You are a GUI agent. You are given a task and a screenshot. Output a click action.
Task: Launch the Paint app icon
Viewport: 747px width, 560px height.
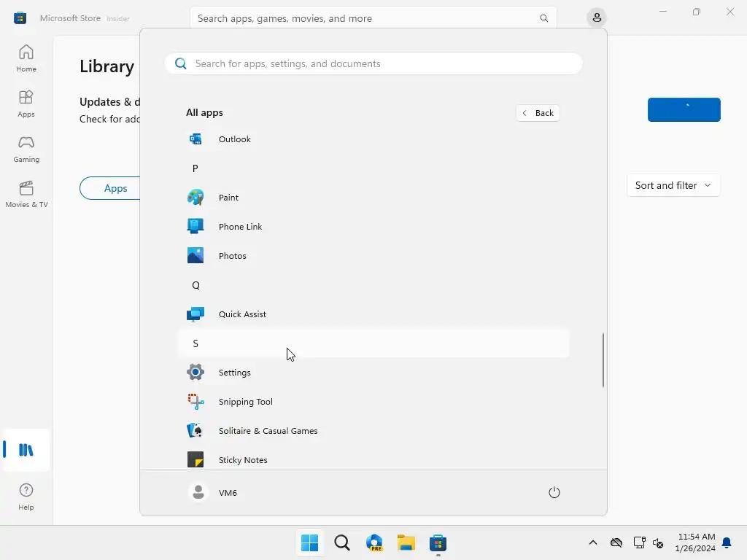coord(196,197)
